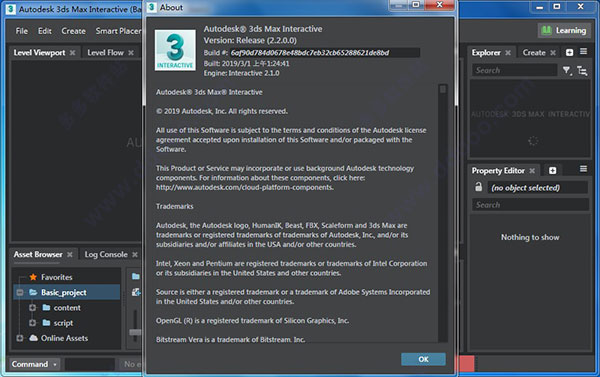Click the 'Trademarks' heading text
Viewport: 600px width, 377px height.
point(174,206)
